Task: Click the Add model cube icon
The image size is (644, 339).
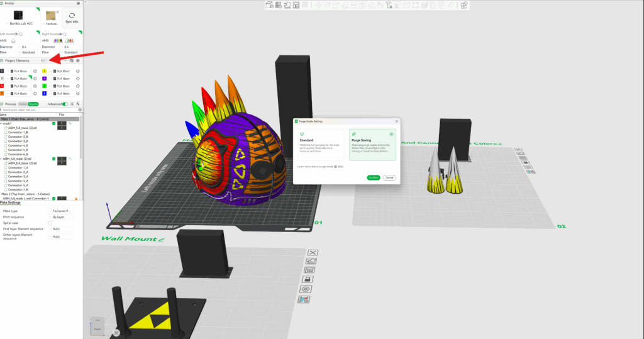Action: point(269,5)
